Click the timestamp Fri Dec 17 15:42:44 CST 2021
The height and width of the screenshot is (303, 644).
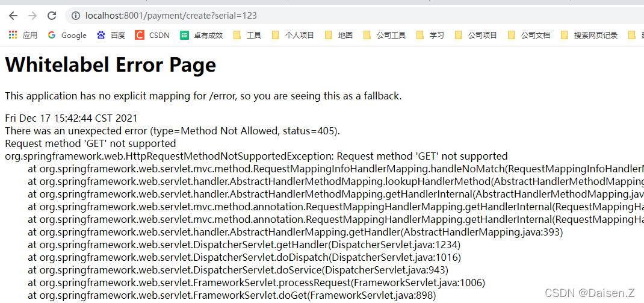click(x=71, y=119)
